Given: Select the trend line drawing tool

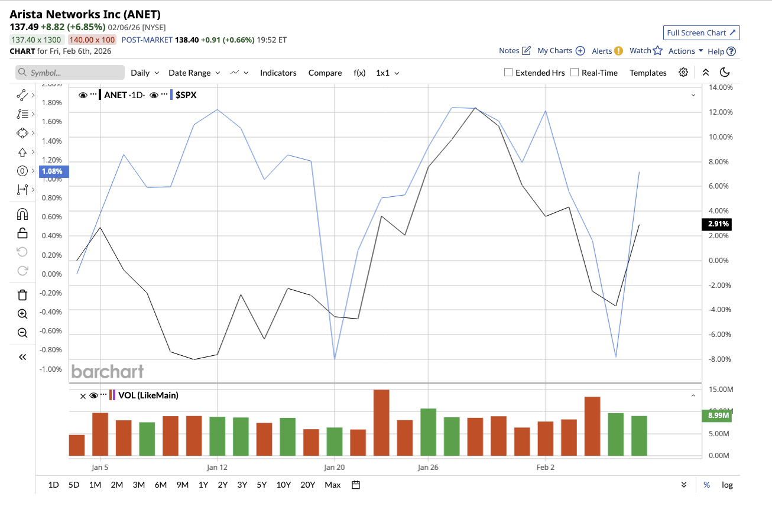Looking at the screenshot, I should (x=22, y=95).
